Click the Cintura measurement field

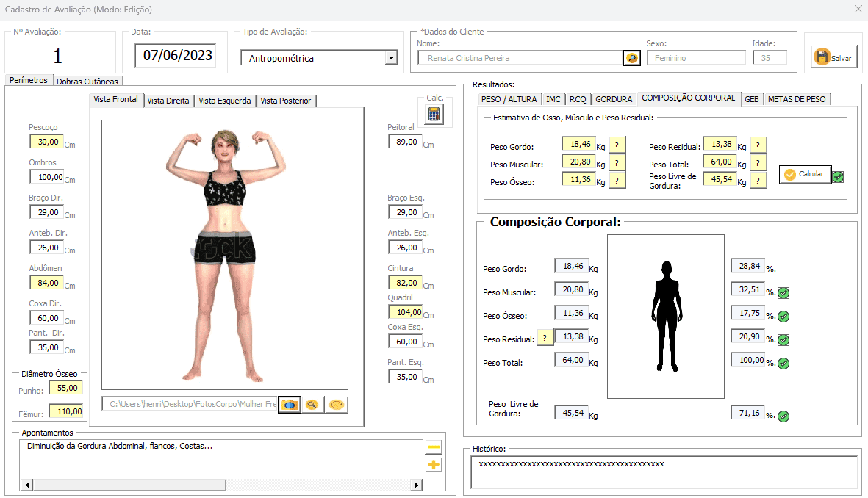pyautogui.click(x=405, y=283)
